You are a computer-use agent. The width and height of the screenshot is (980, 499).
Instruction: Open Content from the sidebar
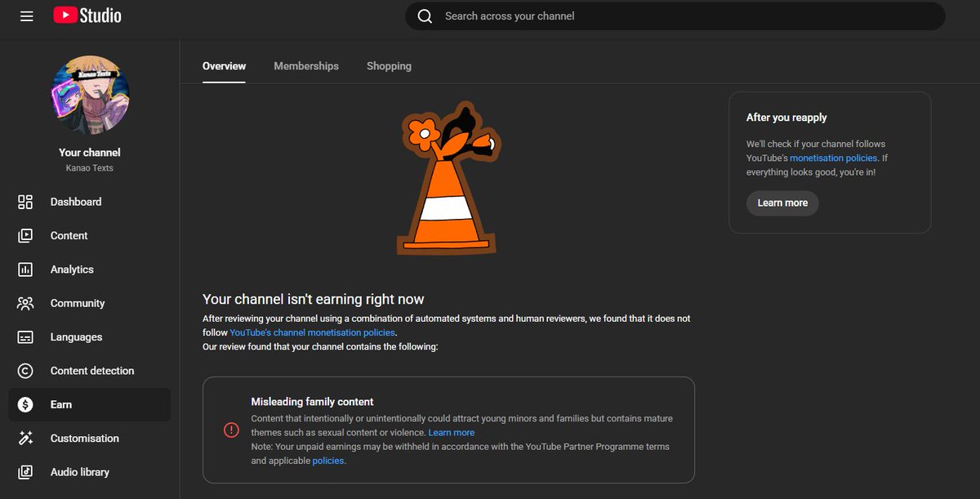tap(90, 235)
